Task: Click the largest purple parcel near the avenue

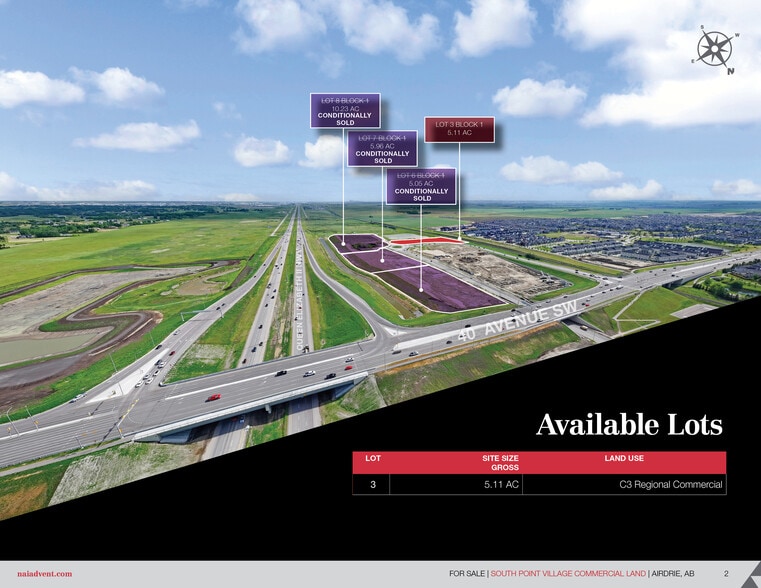Action: pos(440,287)
